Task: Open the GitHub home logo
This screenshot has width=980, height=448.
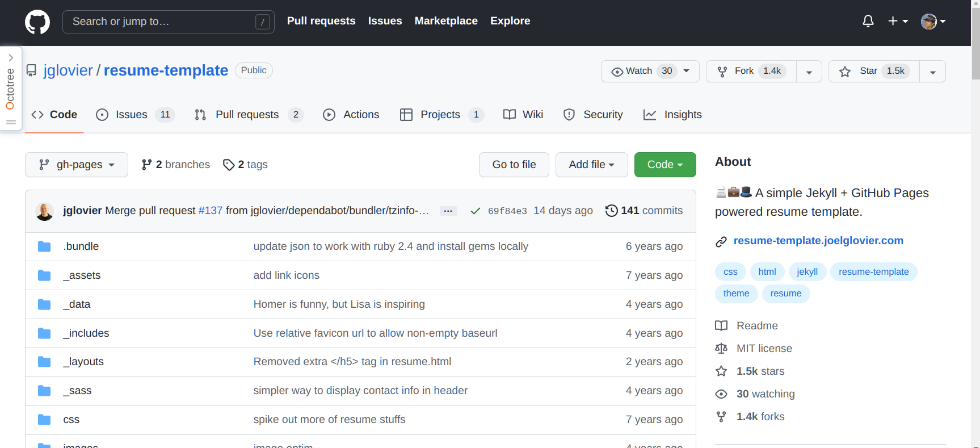Action: pos(37,22)
